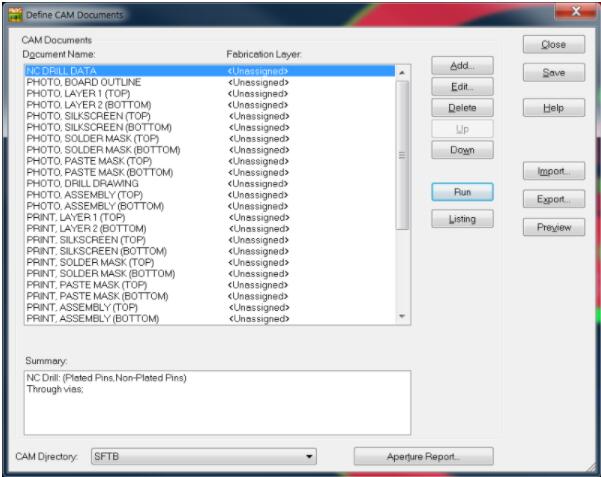Select PRINT, PASTE MASK (BOTTOM) row
Viewport: 601px width, 477px height.
click(x=210, y=296)
